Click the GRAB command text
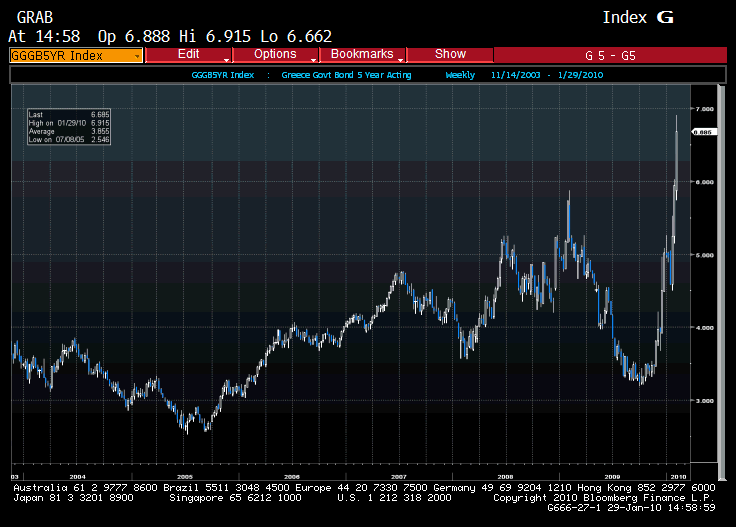The image size is (736, 527). pyautogui.click(x=35, y=18)
